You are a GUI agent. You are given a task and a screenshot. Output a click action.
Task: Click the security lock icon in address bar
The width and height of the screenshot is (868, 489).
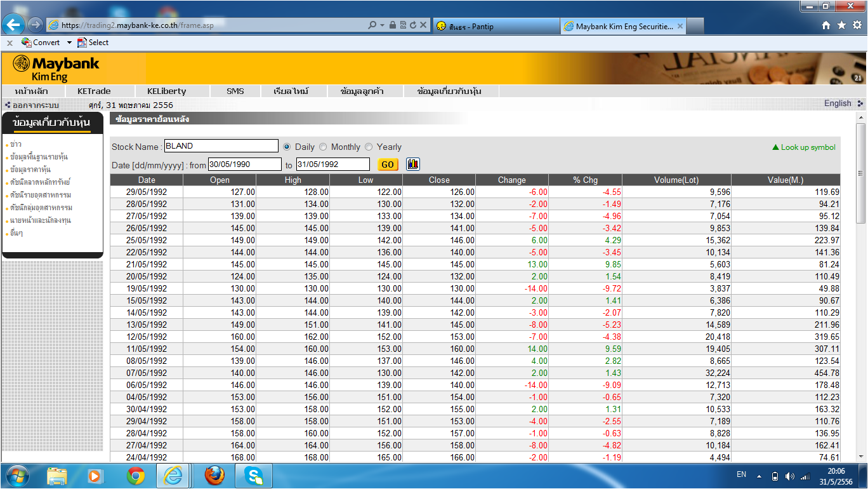coord(393,25)
